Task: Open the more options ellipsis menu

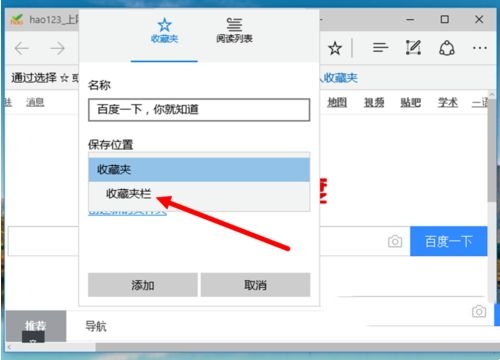Action: 480,48
